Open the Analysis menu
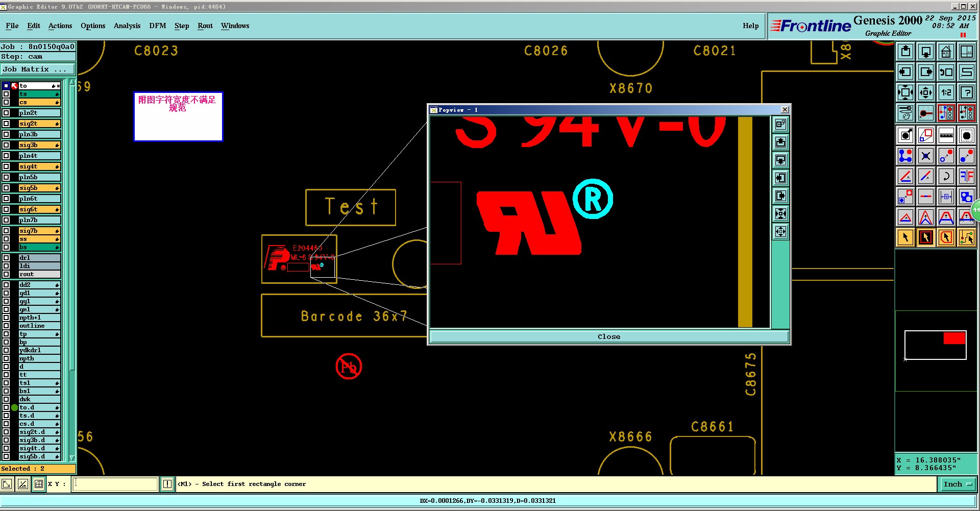Image resolution: width=980 pixels, height=511 pixels. [x=127, y=26]
